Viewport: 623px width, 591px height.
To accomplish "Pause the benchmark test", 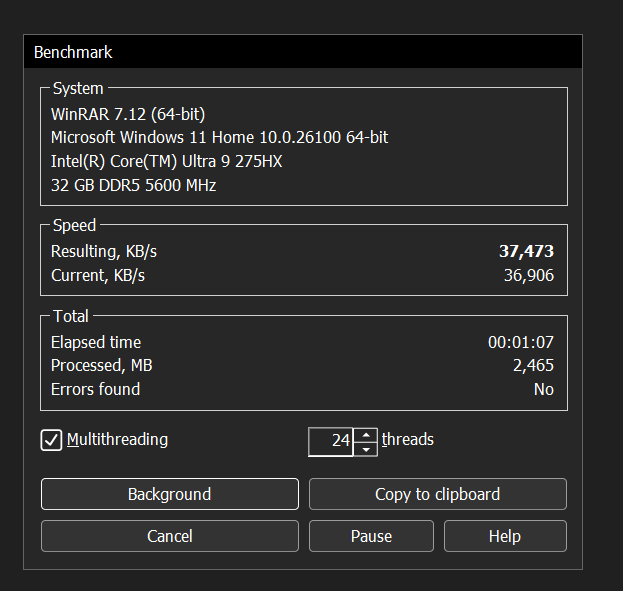I will [371, 536].
